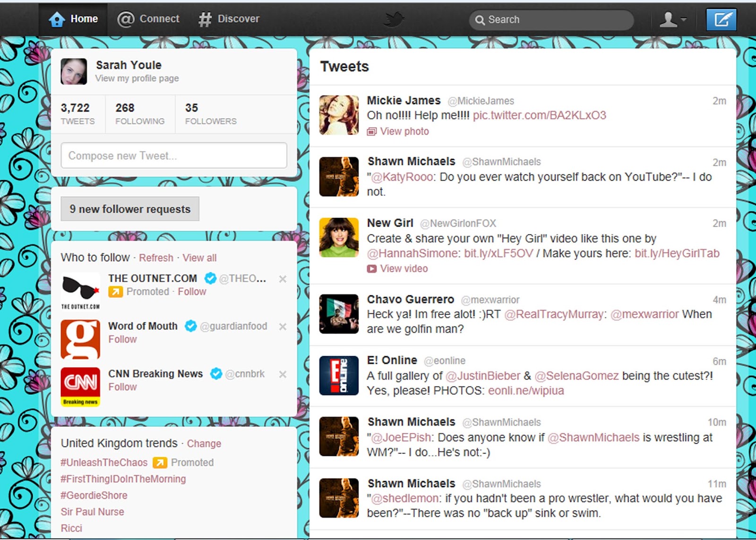Click THE OUTNET.COM verified badge
Screen dimensions: 756x540
pos(210,278)
